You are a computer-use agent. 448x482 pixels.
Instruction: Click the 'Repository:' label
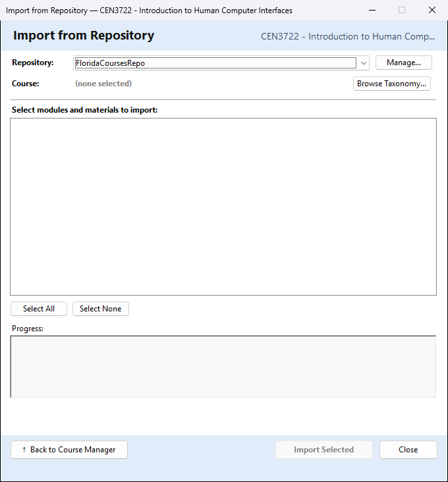click(x=32, y=63)
